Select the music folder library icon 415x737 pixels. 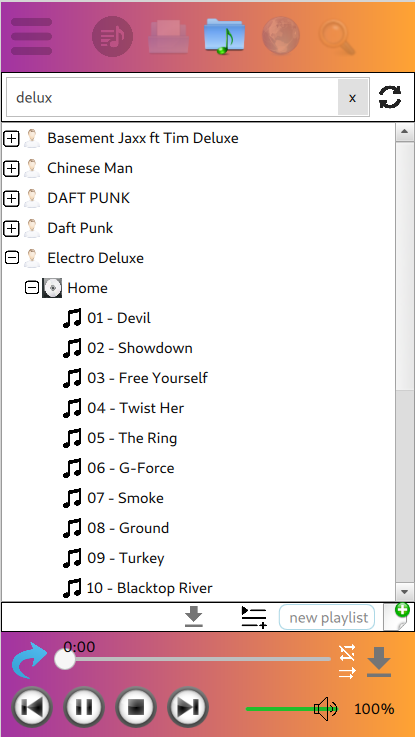(224, 36)
